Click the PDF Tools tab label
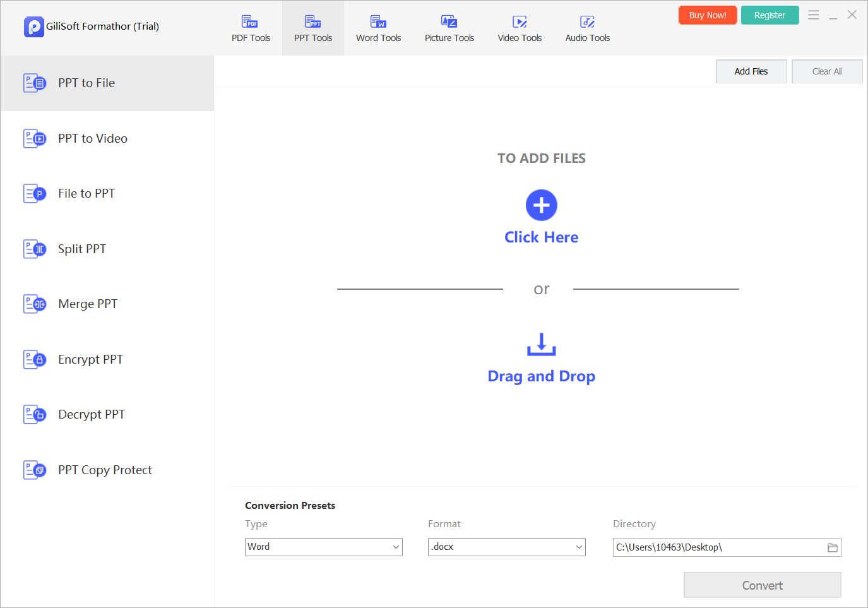868x608 pixels. [251, 38]
